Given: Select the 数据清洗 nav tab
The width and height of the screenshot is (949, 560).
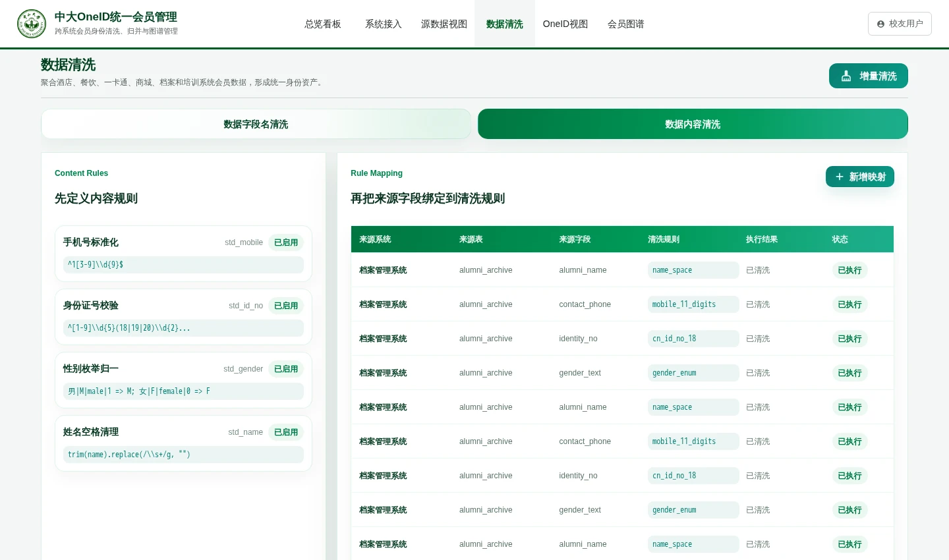Looking at the screenshot, I should [x=505, y=24].
